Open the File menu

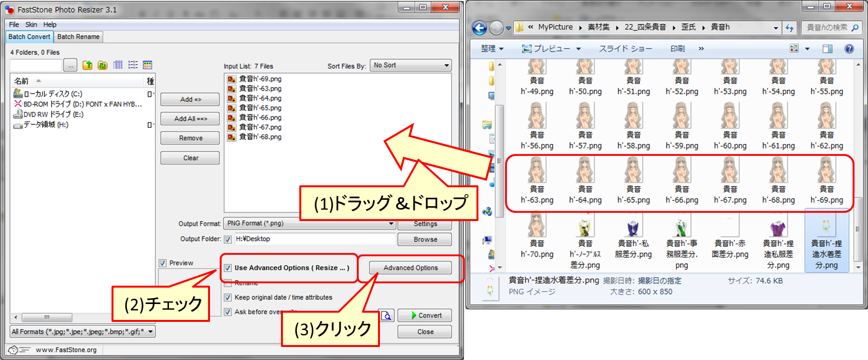point(14,25)
